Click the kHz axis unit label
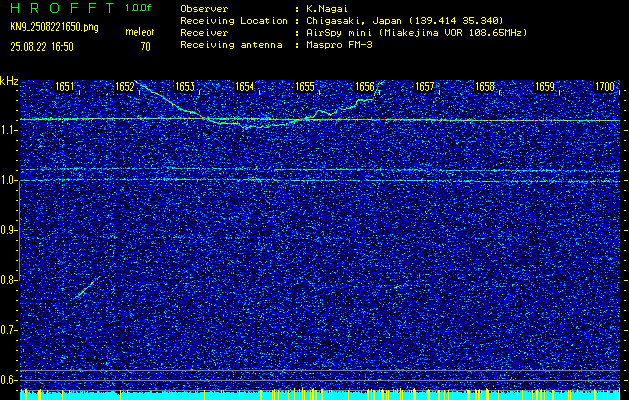Screen dimensions: 629x400 tap(9, 81)
